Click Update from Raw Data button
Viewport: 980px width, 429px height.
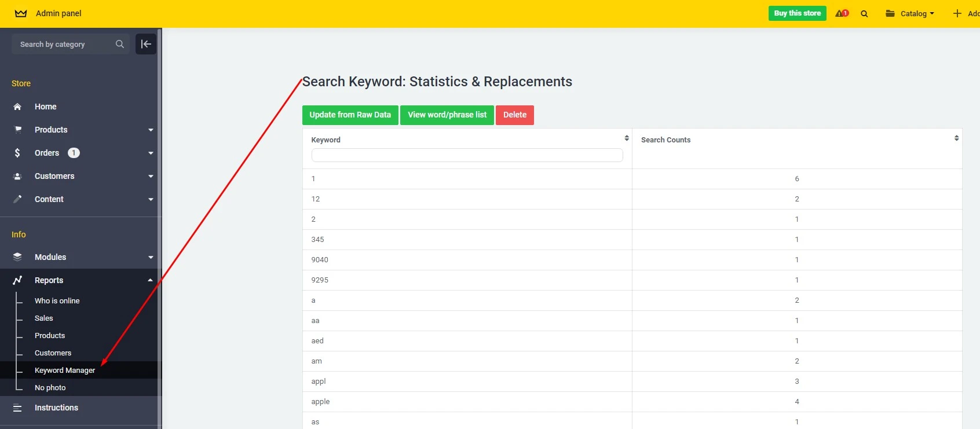350,115
